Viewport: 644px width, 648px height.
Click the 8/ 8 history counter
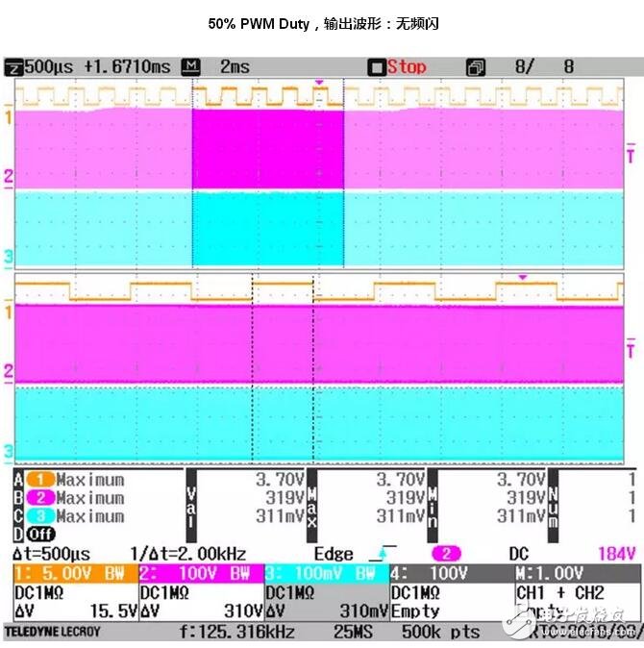(x=544, y=66)
